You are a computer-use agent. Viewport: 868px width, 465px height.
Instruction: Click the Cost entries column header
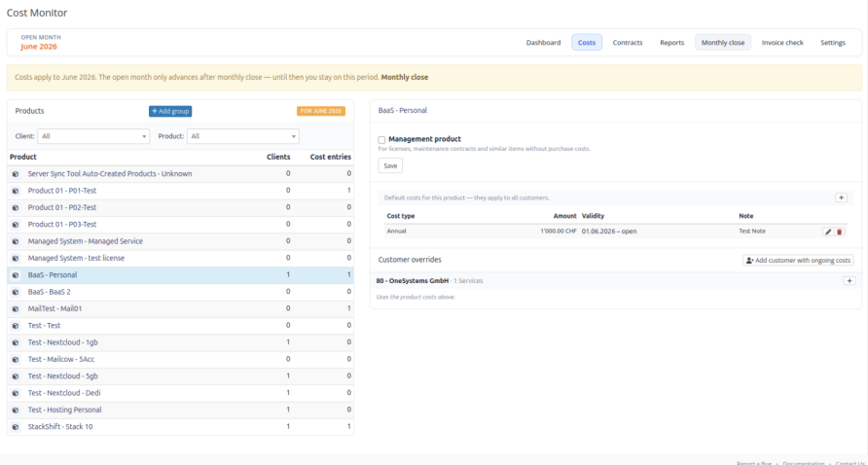[331, 158]
